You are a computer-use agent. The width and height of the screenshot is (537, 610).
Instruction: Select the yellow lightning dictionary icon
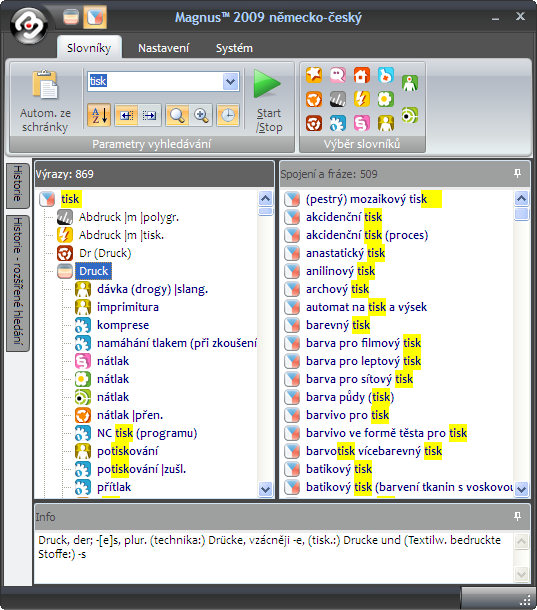pyautogui.click(x=362, y=99)
